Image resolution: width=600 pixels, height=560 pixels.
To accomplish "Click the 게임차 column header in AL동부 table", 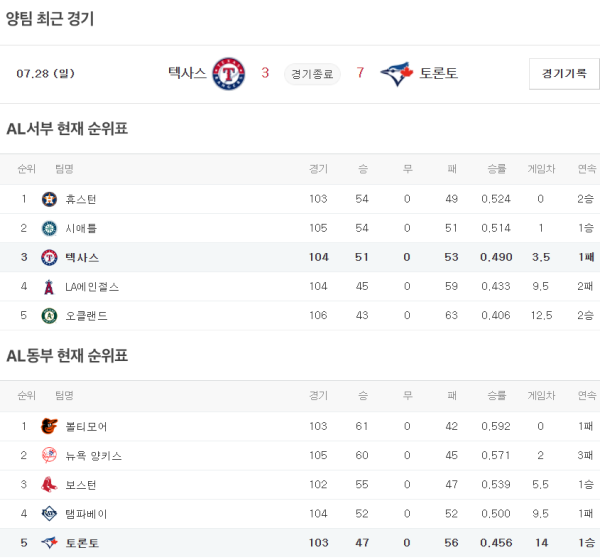I will [540, 395].
